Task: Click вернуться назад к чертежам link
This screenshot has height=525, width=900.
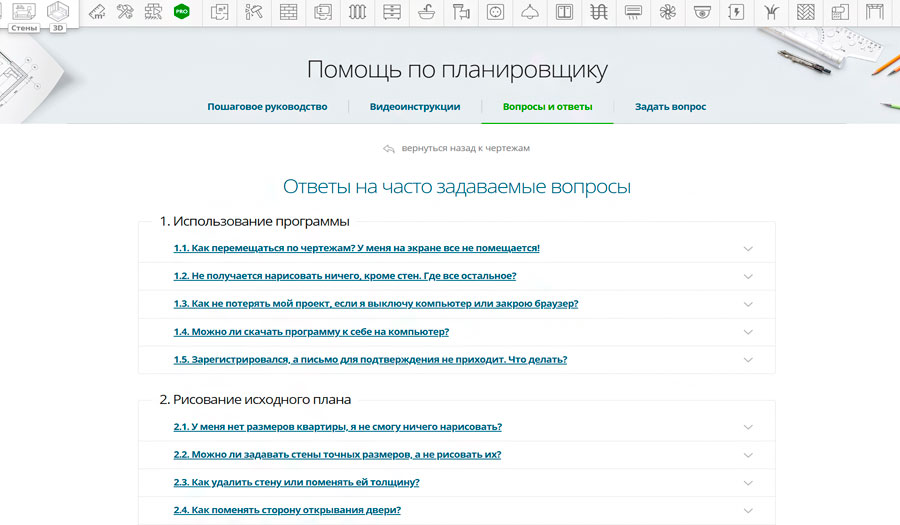Action: pyautogui.click(x=465, y=148)
